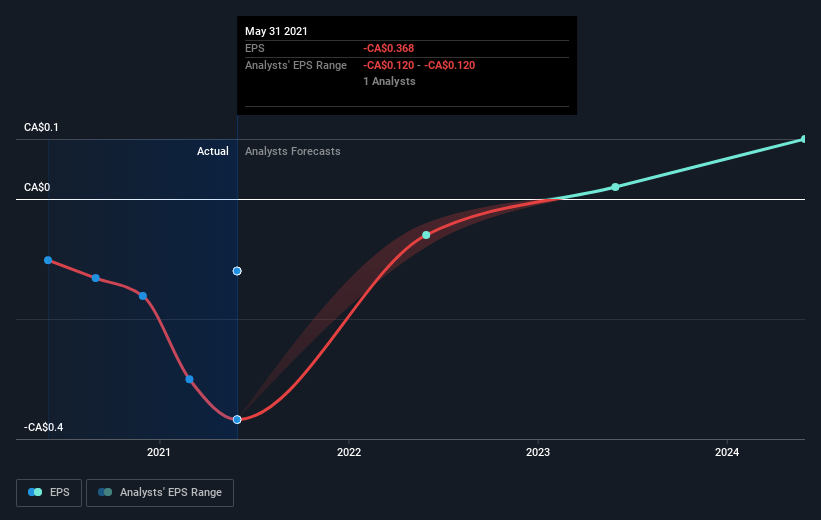Click the EPS value in the tooltip
The height and width of the screenshot is (520, 821).
389,48
